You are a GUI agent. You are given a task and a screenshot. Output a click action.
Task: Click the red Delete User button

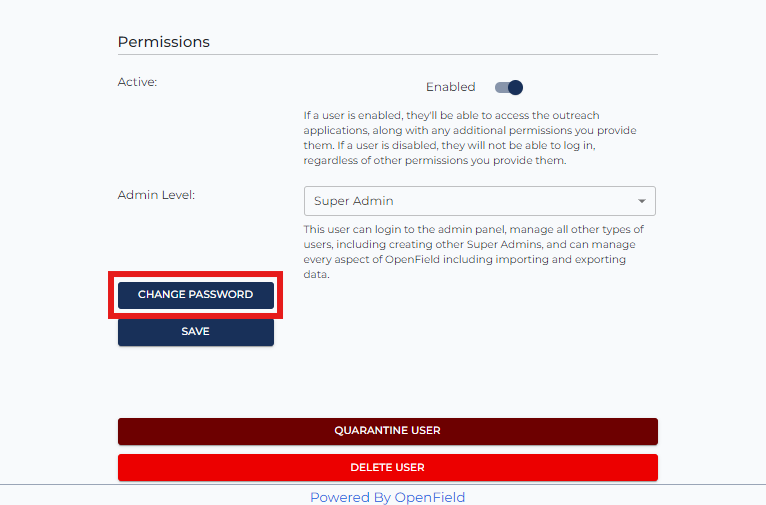[387, 467]
